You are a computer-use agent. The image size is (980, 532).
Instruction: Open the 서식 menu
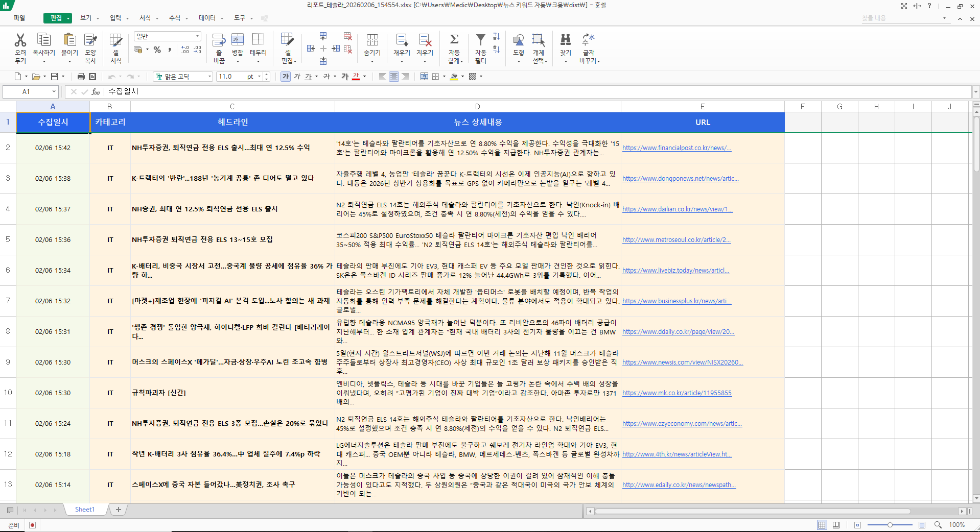pos(145,18)
